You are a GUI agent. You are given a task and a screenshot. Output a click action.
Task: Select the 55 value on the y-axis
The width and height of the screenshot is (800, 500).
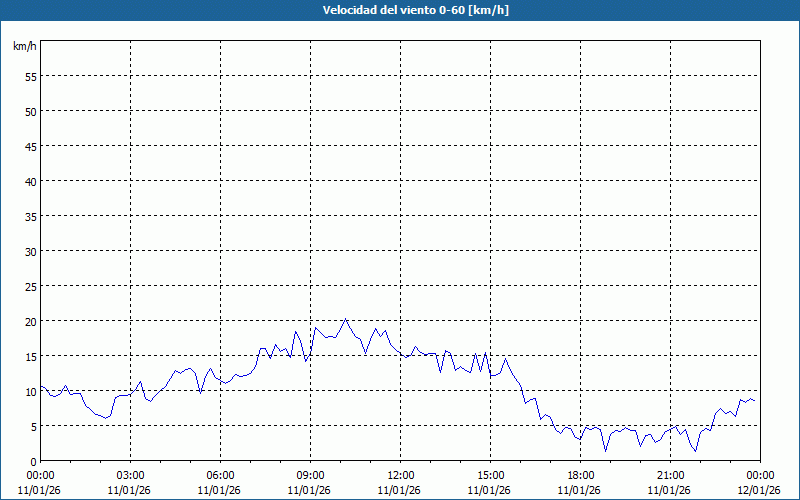30,76
